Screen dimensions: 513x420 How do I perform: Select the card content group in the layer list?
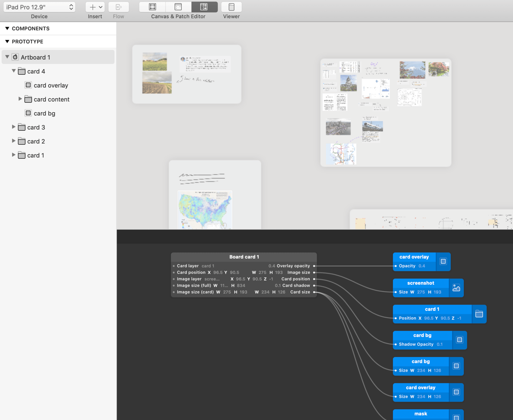click(x=51, y=99)
